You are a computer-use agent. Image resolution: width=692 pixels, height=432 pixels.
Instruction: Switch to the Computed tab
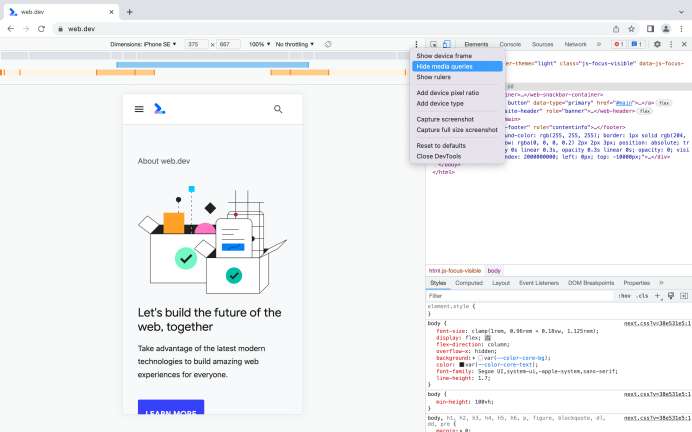pos(469,283)
